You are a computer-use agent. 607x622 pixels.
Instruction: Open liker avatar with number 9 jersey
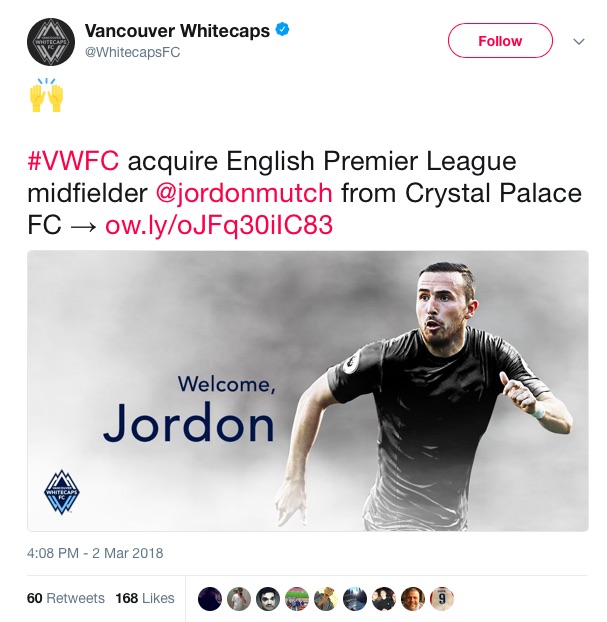(442, 598)
